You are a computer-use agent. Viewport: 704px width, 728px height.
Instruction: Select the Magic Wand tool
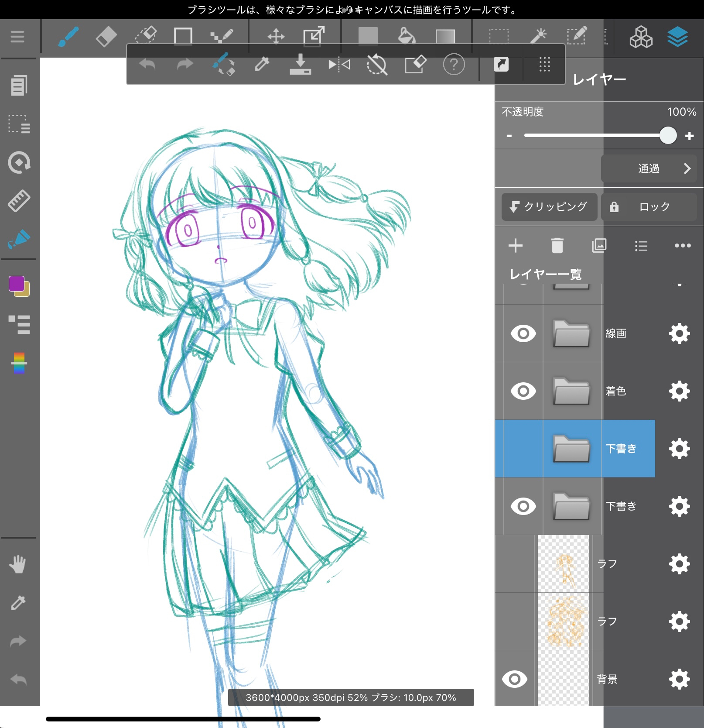tap(538, 36)
